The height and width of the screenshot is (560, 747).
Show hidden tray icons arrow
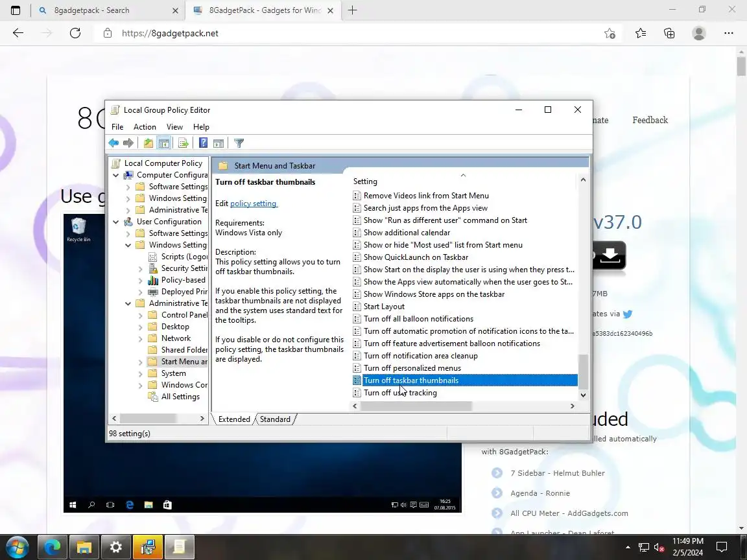tap(628, 547)
